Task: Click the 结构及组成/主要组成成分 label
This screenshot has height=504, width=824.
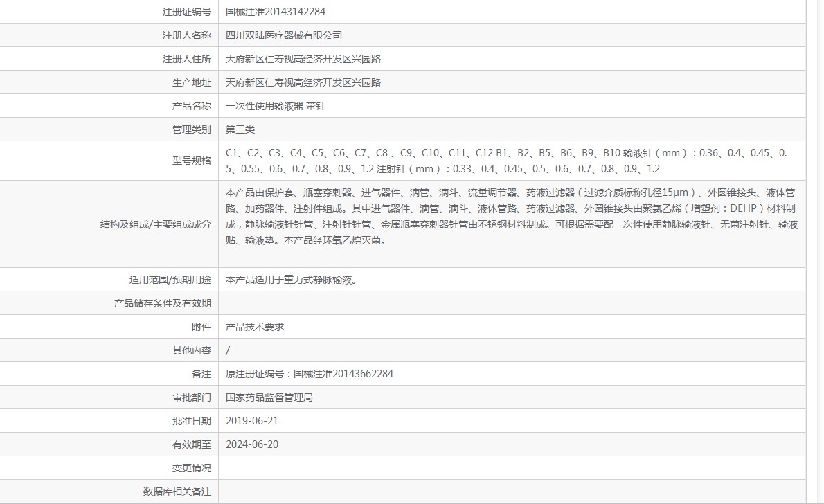Action: point(156,224)
